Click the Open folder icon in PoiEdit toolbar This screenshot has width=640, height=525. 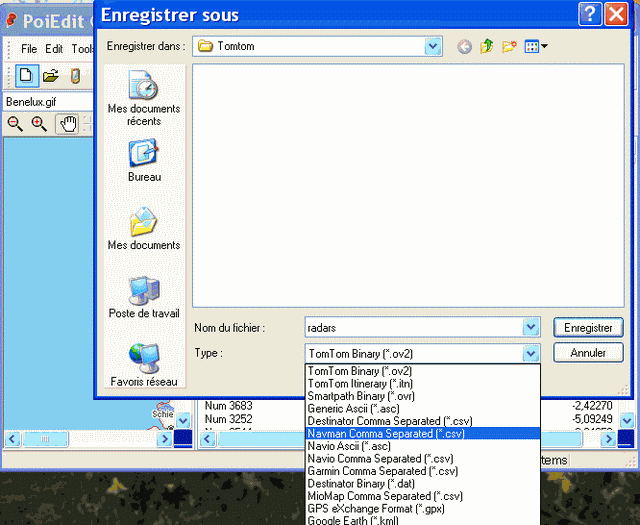tap(50, 75)
